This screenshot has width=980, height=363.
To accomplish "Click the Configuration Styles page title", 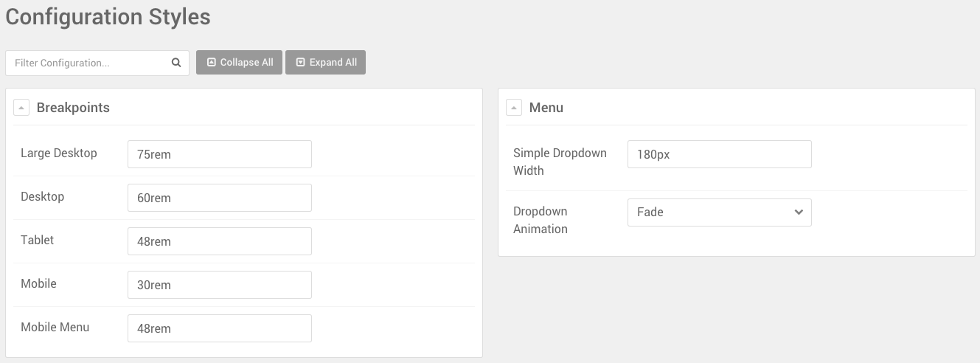I will pyautogui.click(x=108, y=17).
